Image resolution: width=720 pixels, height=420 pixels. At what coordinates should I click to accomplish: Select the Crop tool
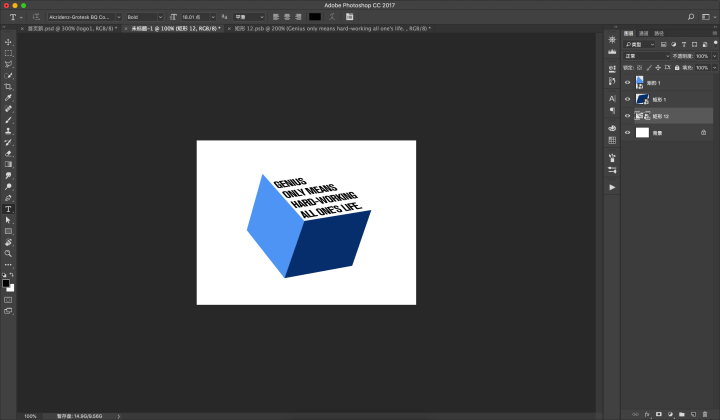[x=8, y=87]
